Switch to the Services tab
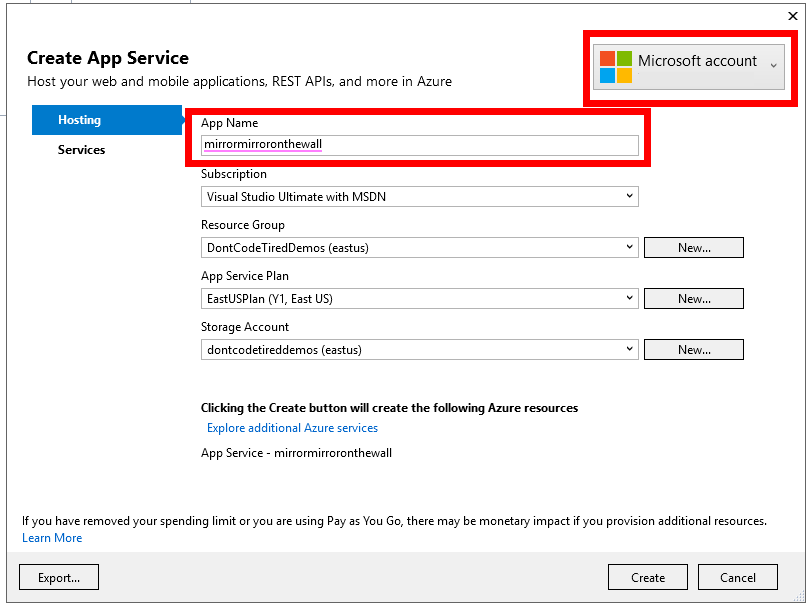 81,149
